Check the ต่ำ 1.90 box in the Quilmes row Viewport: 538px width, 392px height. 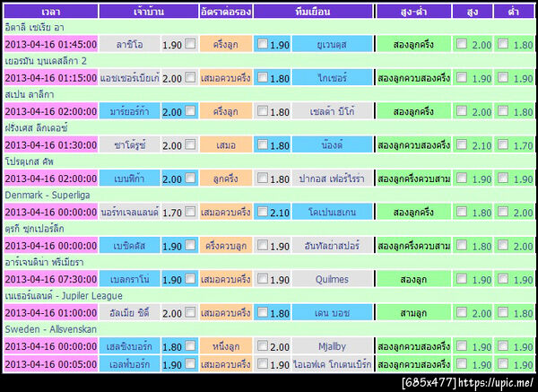pyautogui.click(x=503, y=279)
